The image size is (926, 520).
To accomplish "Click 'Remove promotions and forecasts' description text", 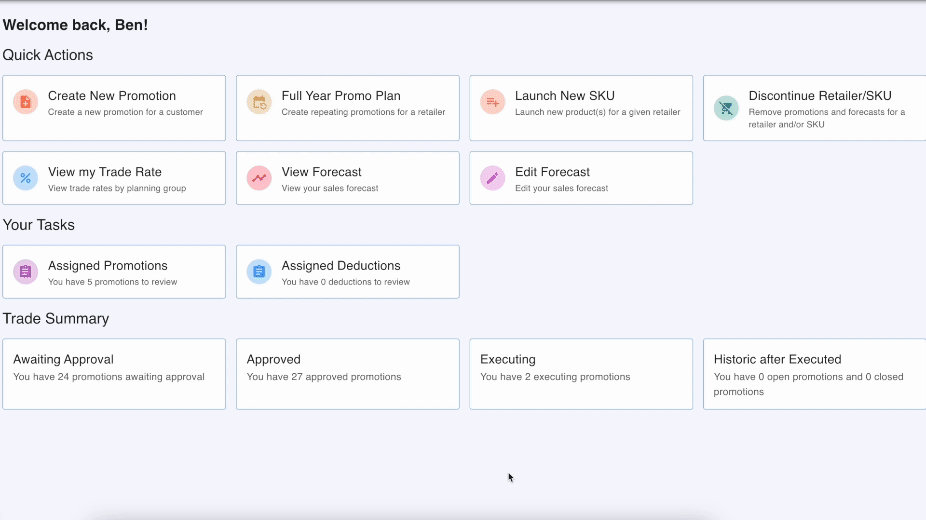I will click(827, 118).
